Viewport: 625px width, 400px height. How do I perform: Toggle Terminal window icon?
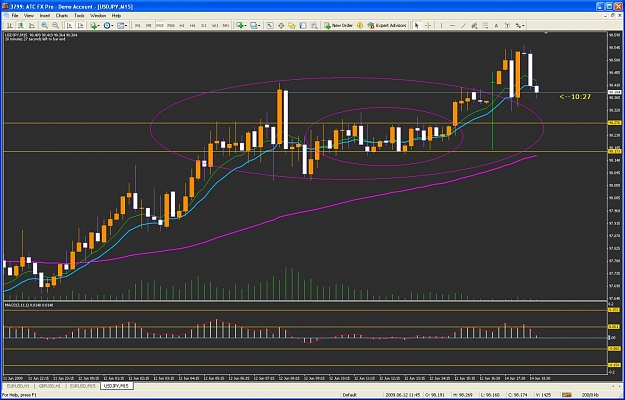click(303, 25)
